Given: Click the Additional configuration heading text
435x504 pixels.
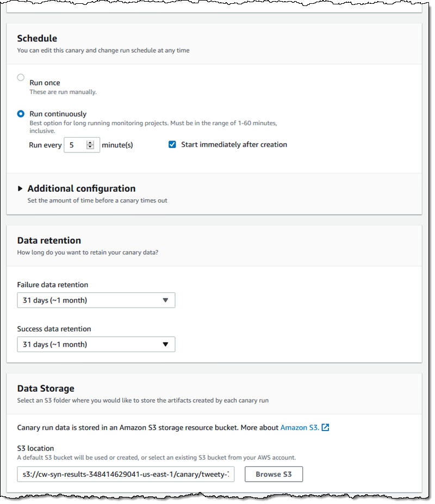Looking at the screenshot, I should click(82, 188).
